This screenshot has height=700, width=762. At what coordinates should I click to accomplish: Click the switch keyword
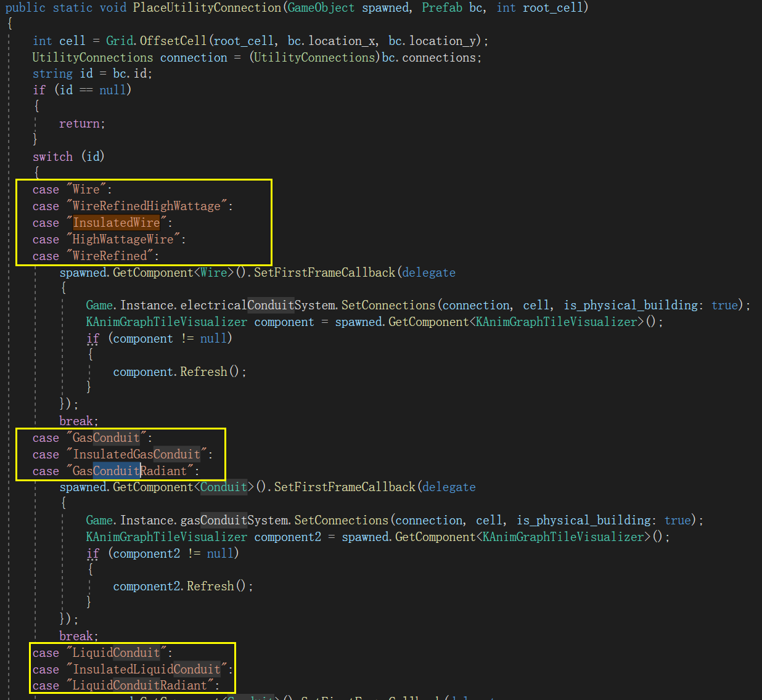52,157
